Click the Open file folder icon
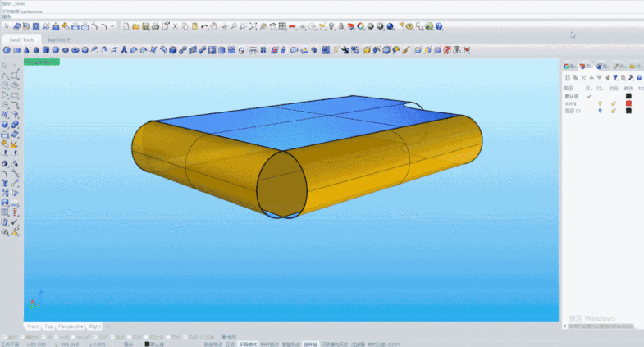The width and height of the screenshot is (644, 347). coord(135,26)
